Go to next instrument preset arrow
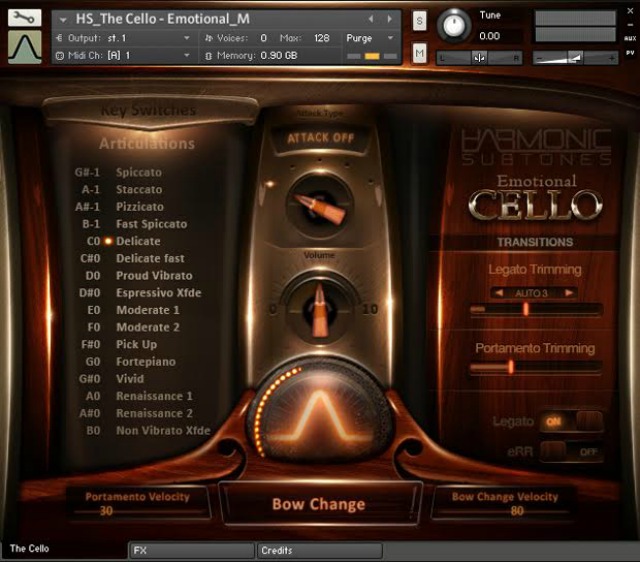 coord(389,19)
